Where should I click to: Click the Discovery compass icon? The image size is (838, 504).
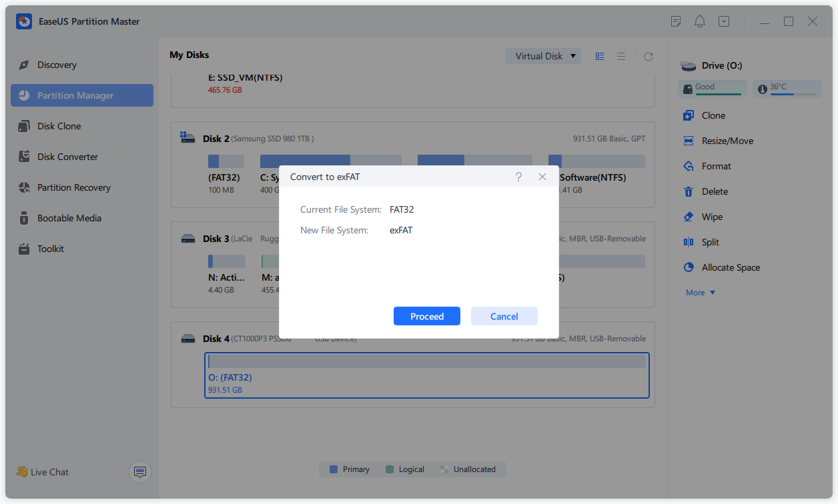(25, 65)
